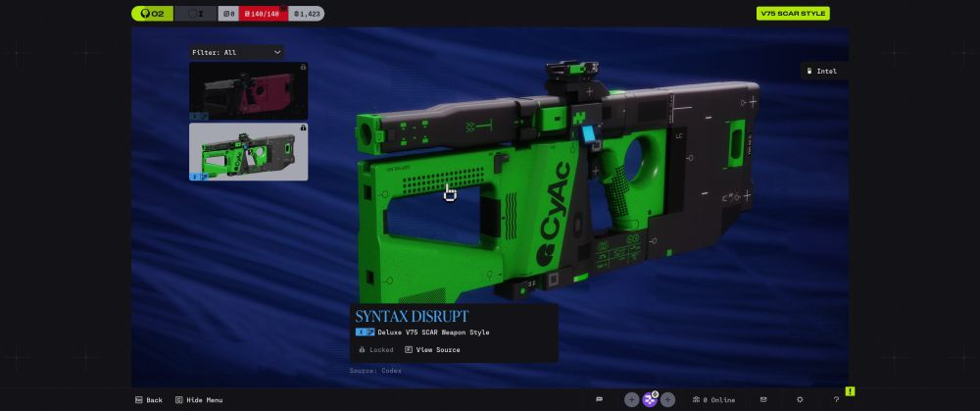Image resolution: width=980 pixels, height=411 pixels.
Task: Open the 0 Online friends list
Action: pos(712,399)
